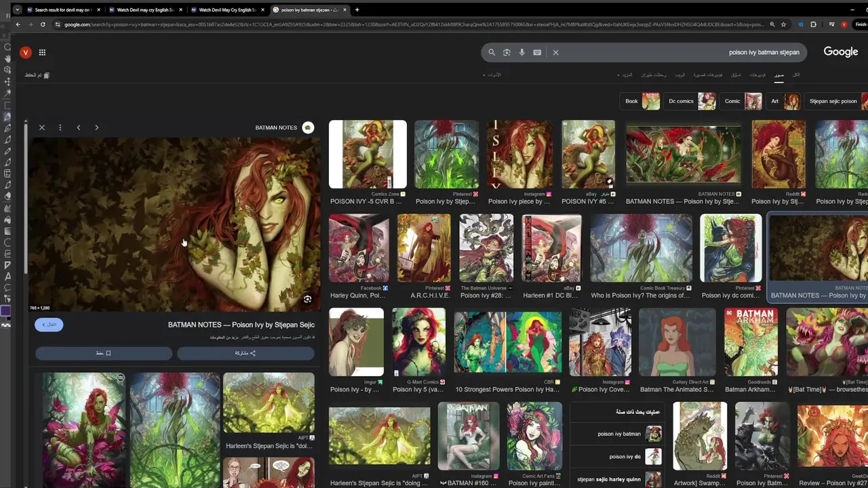Pick the purple foreground color swatch in left toolbar
Screen dimensions: 868x488
coord(5,311)
